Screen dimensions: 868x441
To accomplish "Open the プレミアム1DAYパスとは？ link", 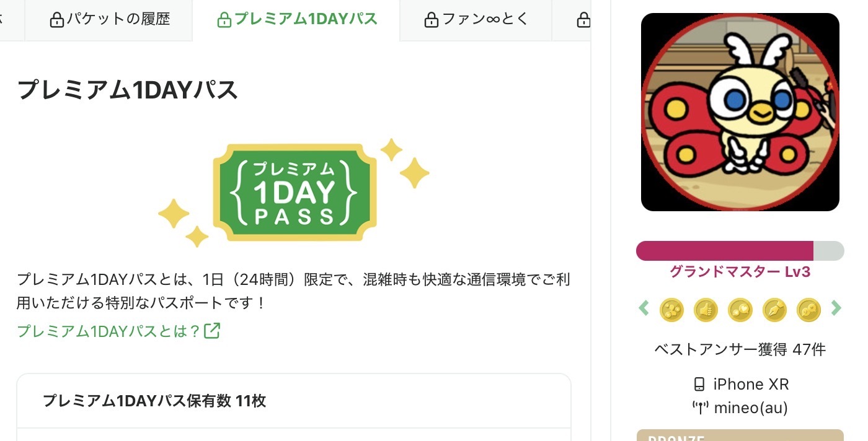I will click(x=109, y=331).
